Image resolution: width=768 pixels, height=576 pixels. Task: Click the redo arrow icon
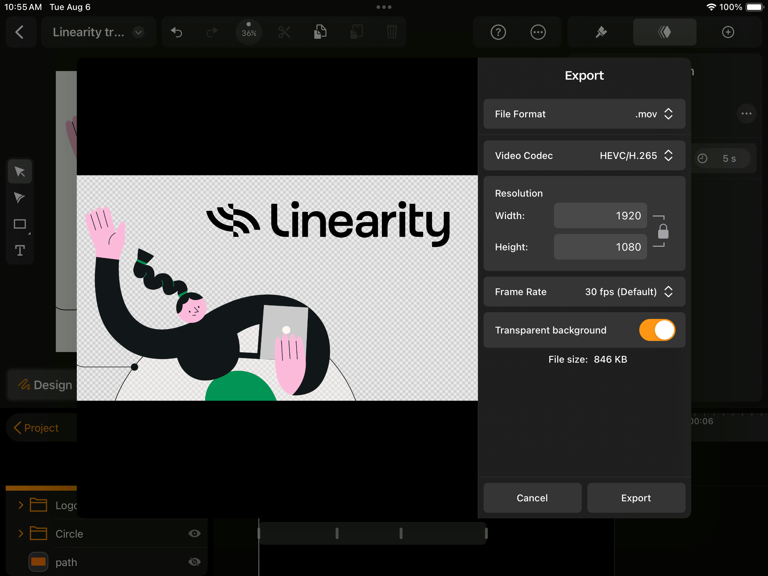pyautogui.click(x=212, y=32)
